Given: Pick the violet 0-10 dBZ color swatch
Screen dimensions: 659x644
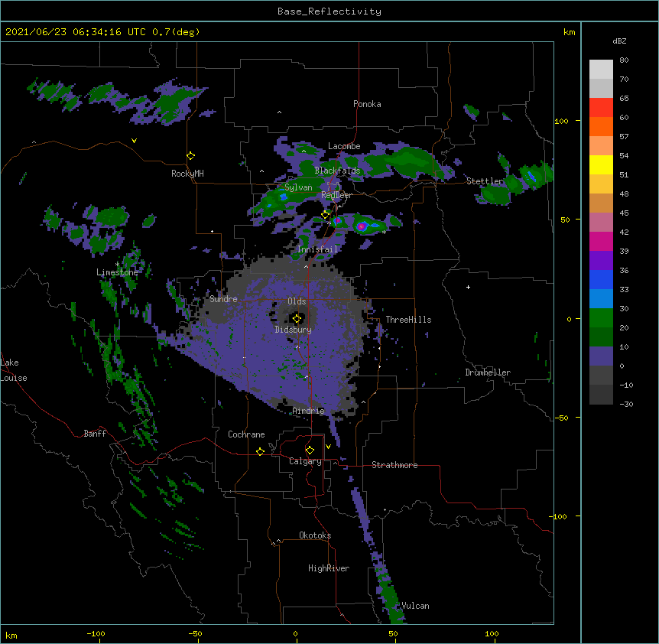Looking at the screenshot, I should (x=601, y=356).
